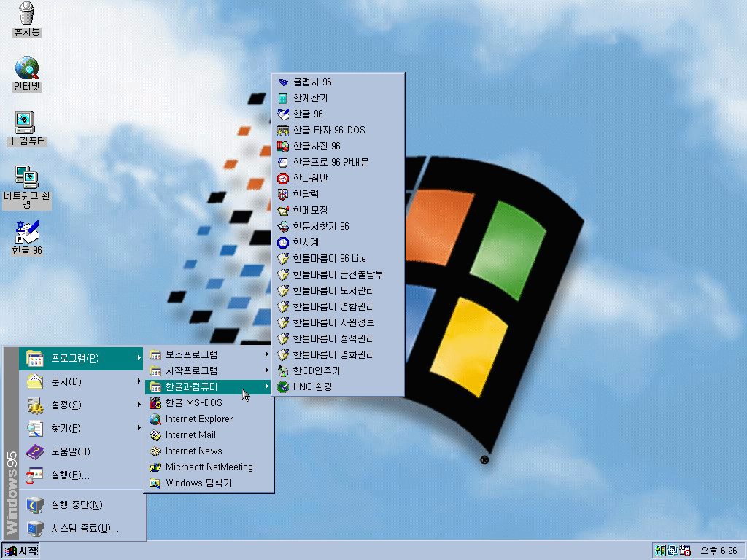Click the scheduler clock system tray icon
Viewport: 747px width, 560px height.
click(x=685, y=551)
